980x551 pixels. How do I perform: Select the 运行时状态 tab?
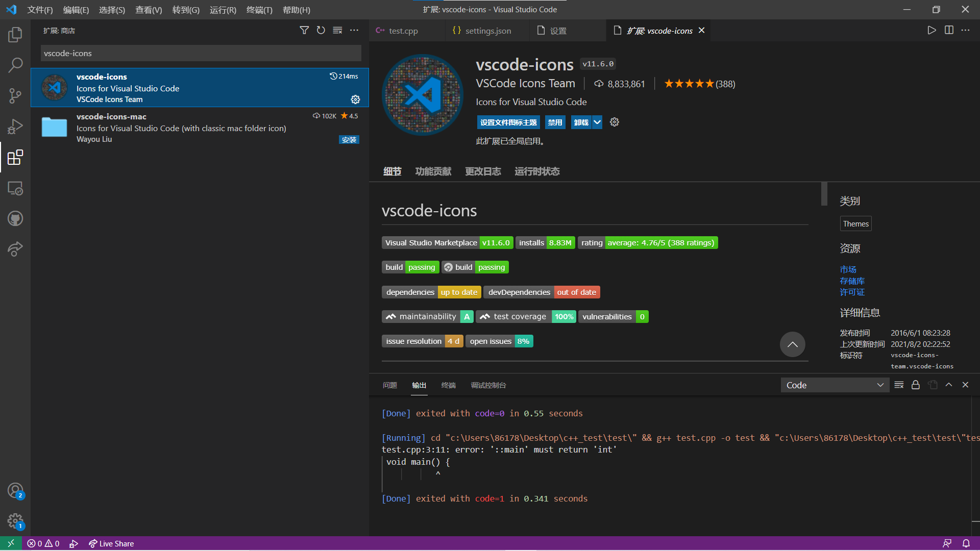tap(537, 171)
